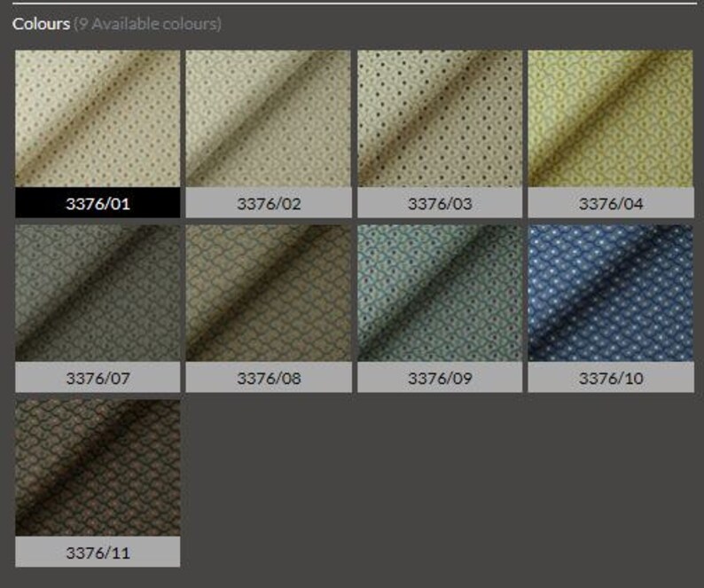Click the 3376/02 colour label

[x=269, y=203]
